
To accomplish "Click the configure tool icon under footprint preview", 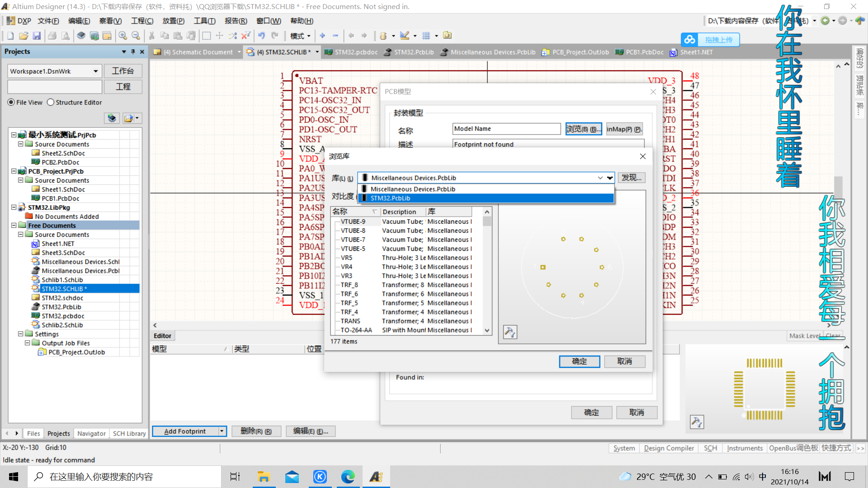I will tap(510, 332).
